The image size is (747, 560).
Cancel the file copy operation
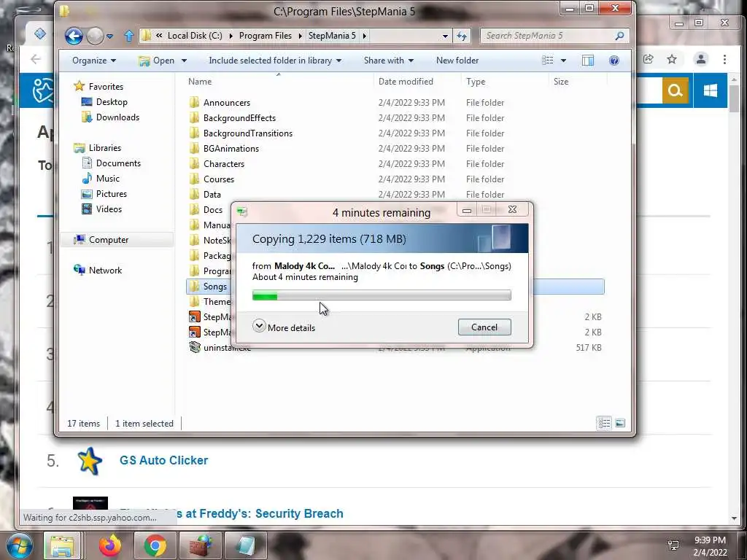click(484, 327)
